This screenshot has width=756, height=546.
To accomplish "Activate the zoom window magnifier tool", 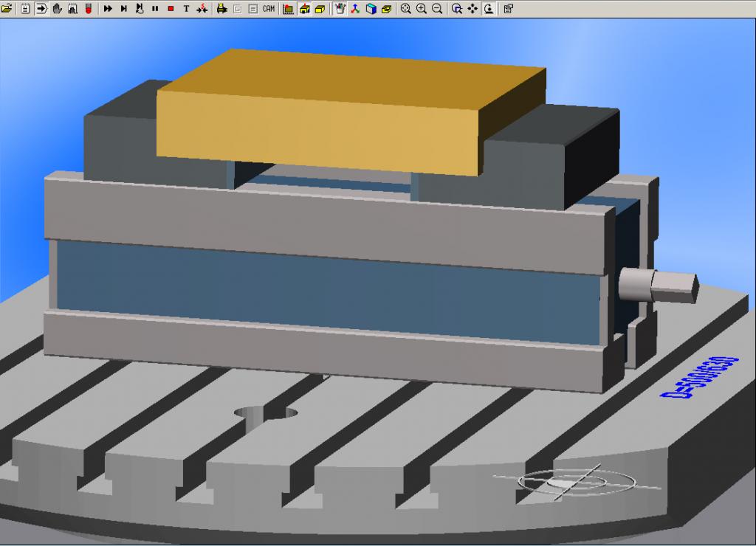I will 457,9.
